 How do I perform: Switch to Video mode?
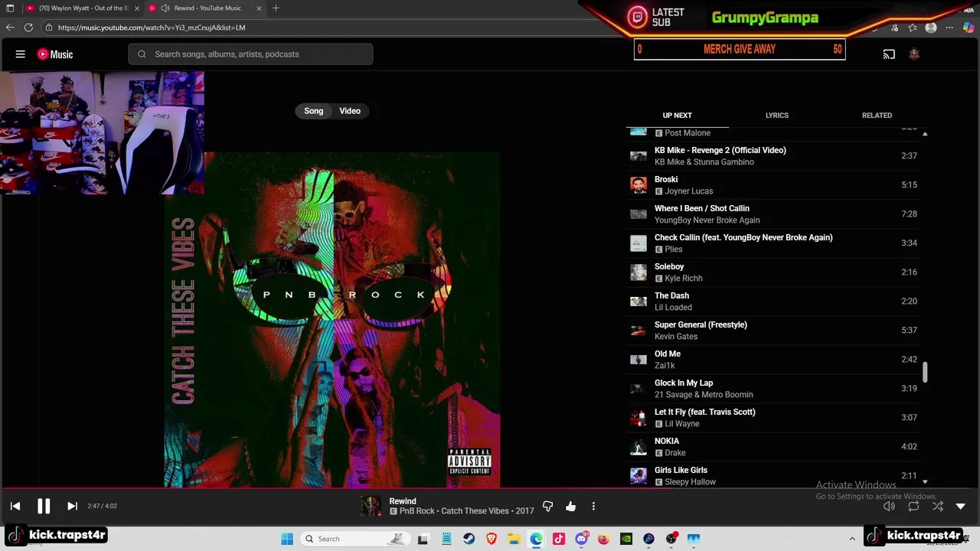(350, 111)
